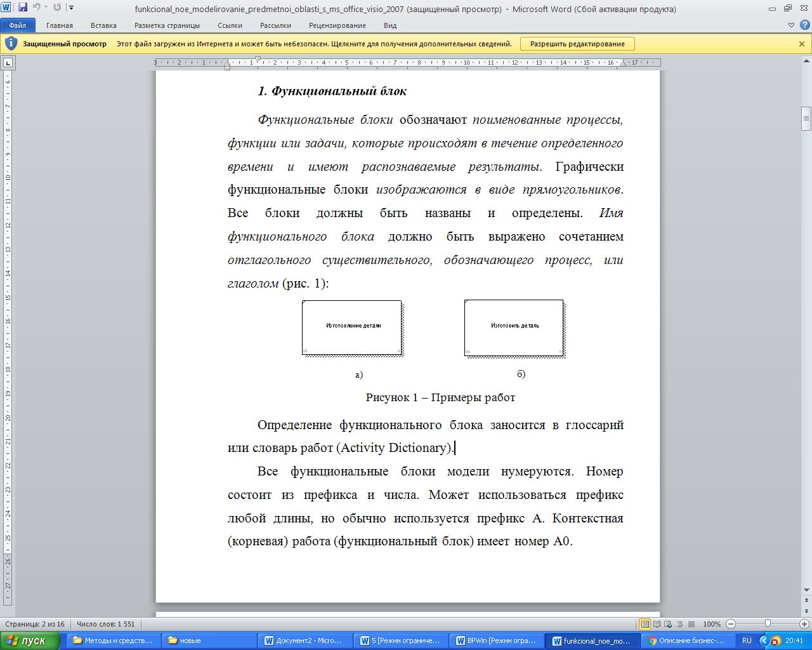Select Draft view icon
The width and height of the screenshot is (812, 650).
[691, 624]
